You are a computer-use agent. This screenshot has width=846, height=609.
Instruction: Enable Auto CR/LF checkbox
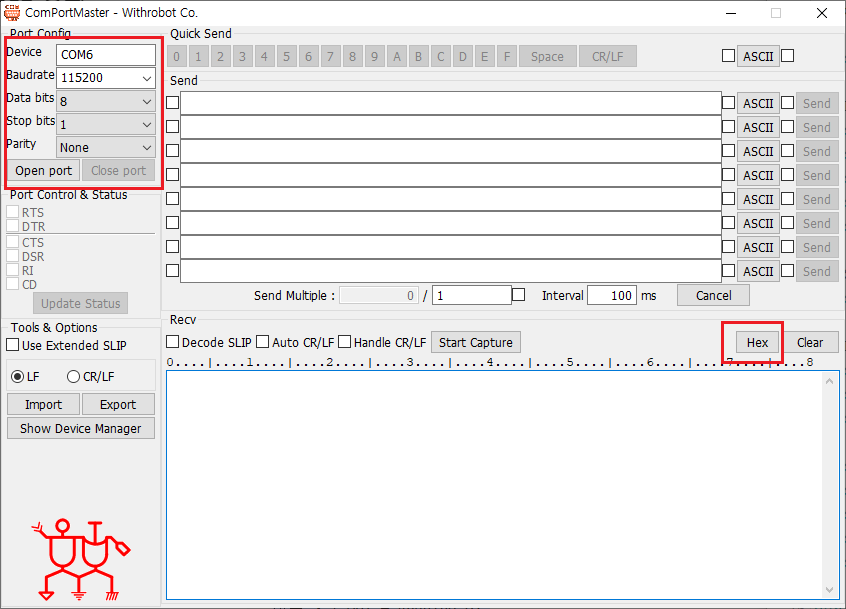(x=263, y=341)
